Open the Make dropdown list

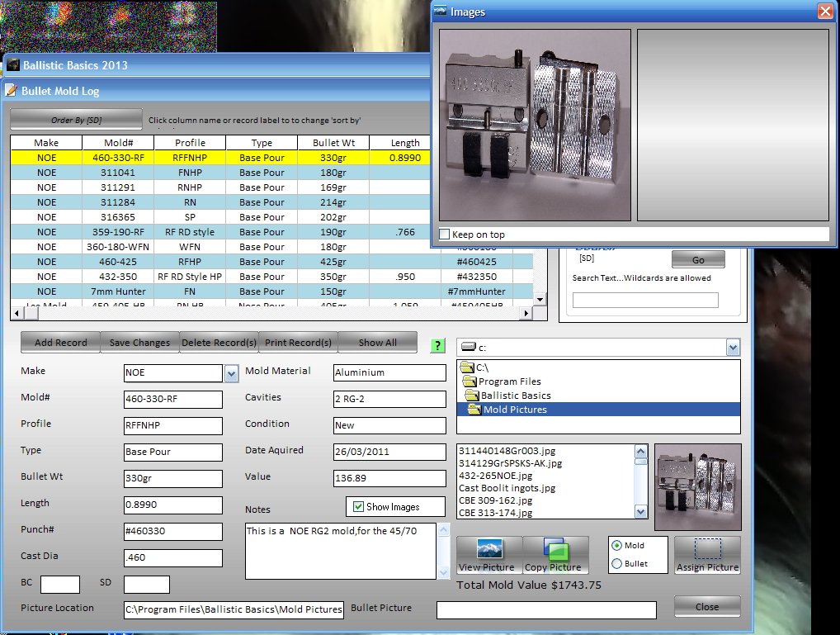point(231,374)
